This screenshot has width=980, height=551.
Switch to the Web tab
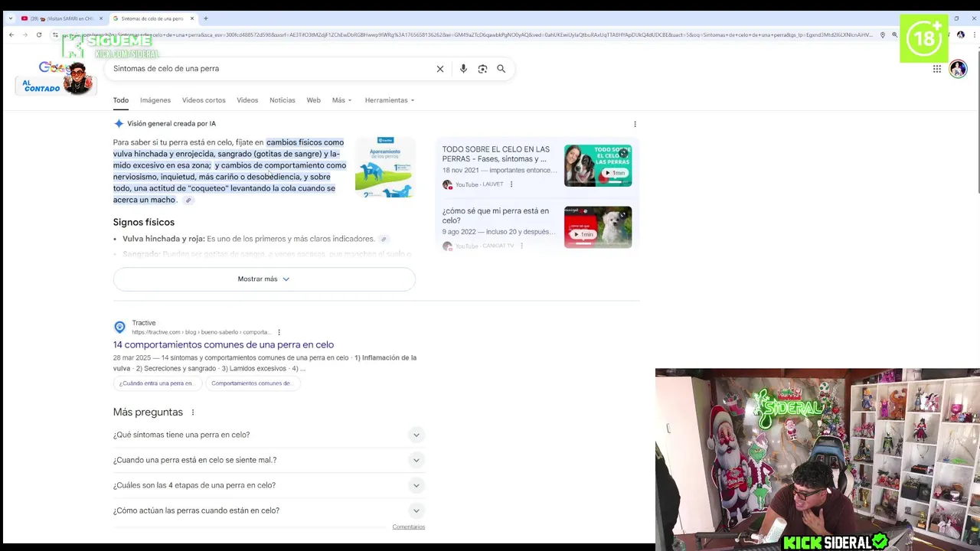point(314,100)
